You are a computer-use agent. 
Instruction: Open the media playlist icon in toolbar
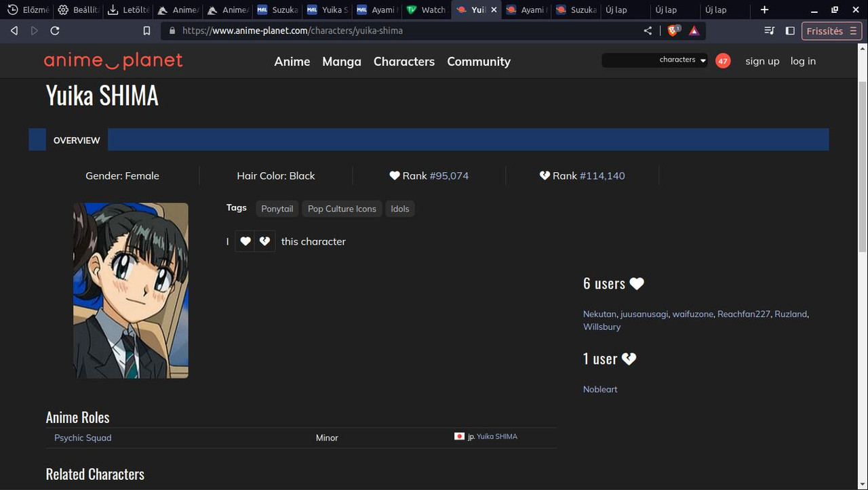[769, 30]
